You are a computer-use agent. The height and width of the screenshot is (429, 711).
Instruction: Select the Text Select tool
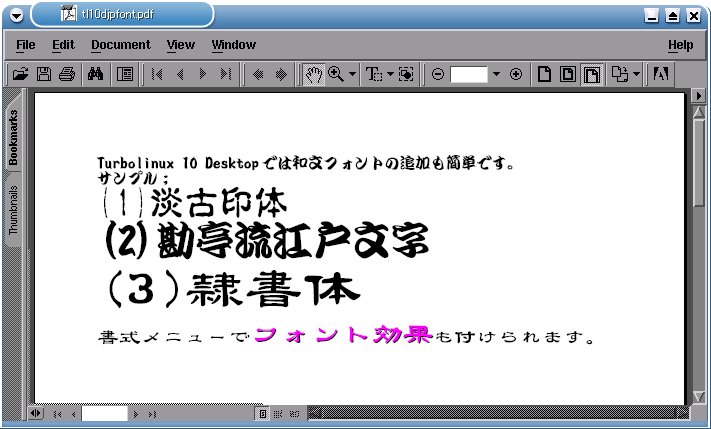tap(374, 74)
